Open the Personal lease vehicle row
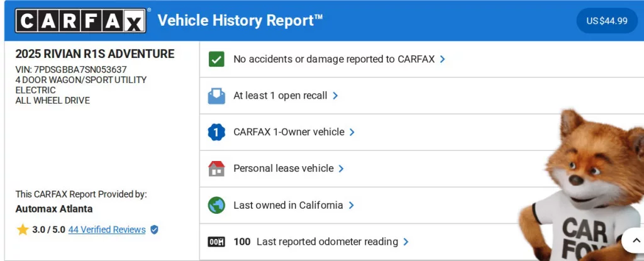The image size is (644, 261). click(x=283, y=169)
